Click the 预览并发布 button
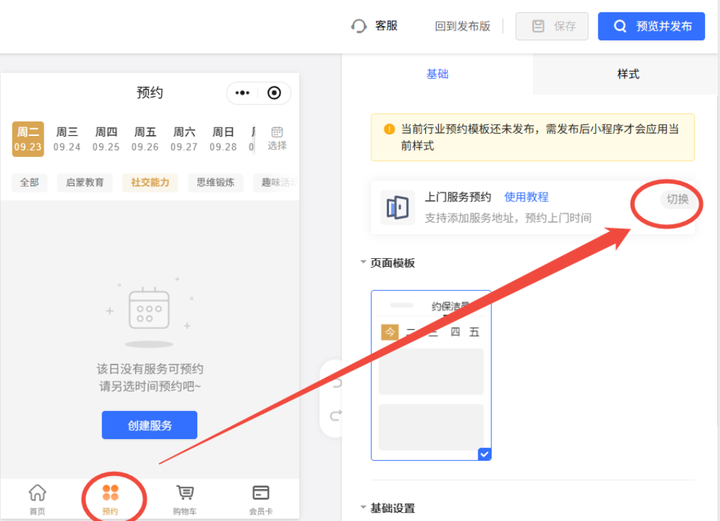 coord(651,26)
